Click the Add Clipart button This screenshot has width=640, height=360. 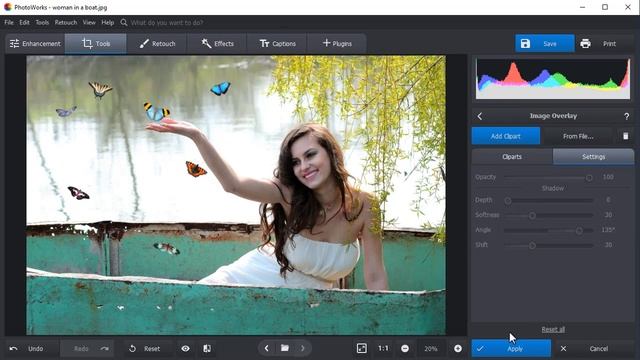coord(506,136)
